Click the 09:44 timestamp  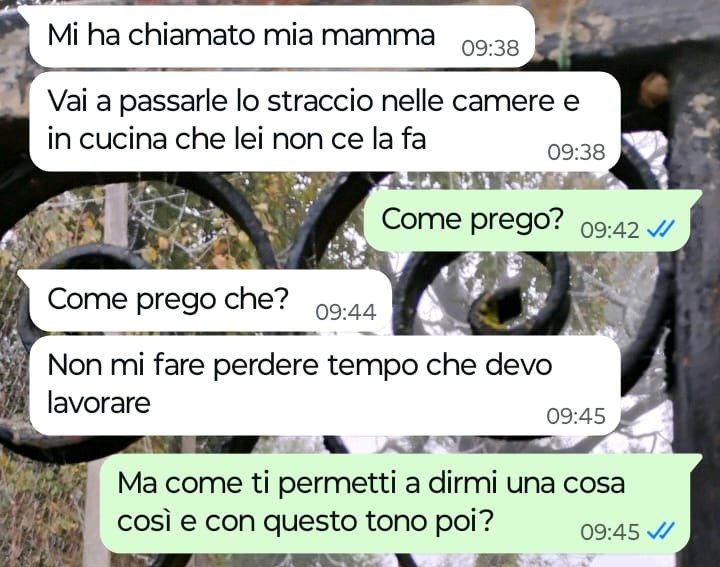click(x=346, y=312)
